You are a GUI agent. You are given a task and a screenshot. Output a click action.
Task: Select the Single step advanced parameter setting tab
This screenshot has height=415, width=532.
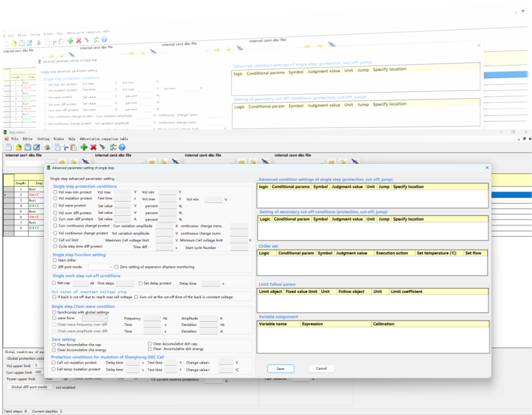[x=82, y=179]
